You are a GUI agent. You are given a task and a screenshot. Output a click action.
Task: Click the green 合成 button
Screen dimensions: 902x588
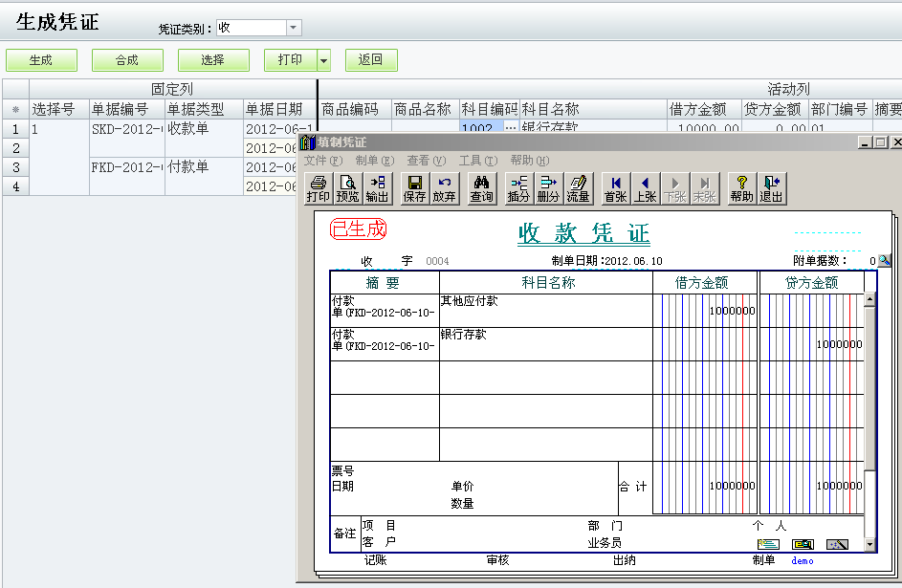[x=127, y=60]
